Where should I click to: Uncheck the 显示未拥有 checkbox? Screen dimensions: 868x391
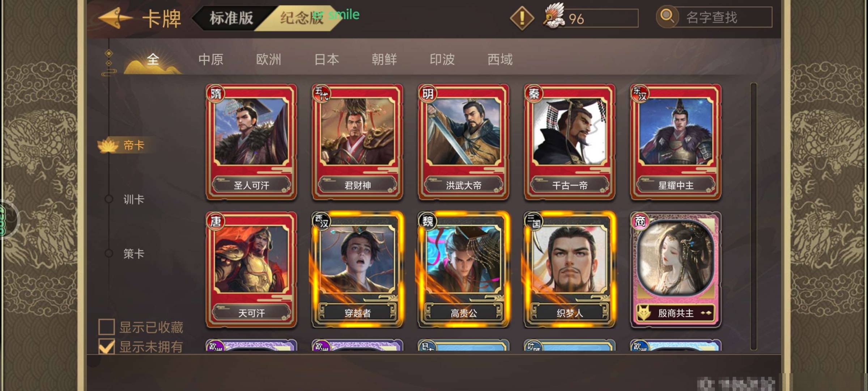tap(106, 346)
